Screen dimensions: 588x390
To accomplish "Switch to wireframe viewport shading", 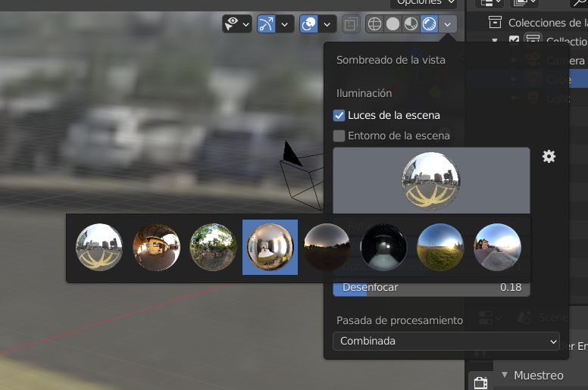I will (x=374, y=24).
